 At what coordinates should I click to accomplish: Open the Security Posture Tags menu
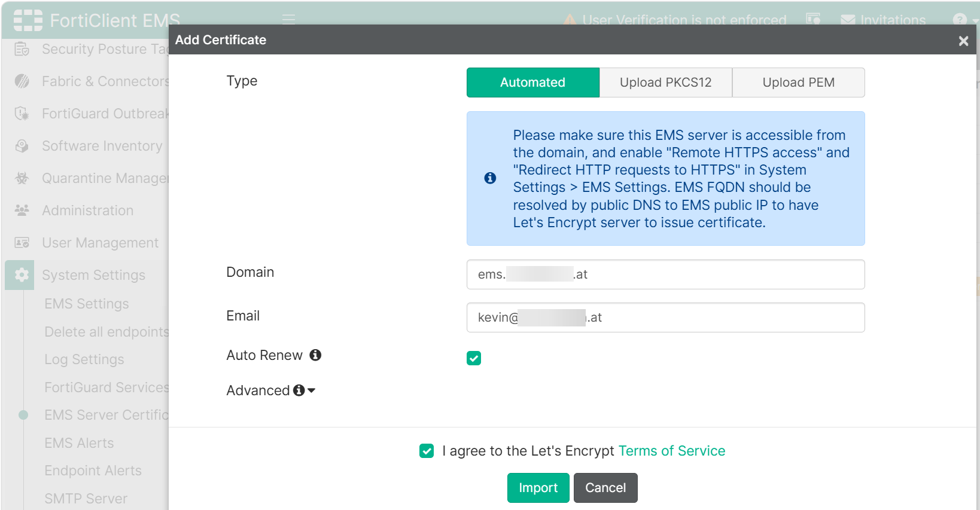click(105, 49)
